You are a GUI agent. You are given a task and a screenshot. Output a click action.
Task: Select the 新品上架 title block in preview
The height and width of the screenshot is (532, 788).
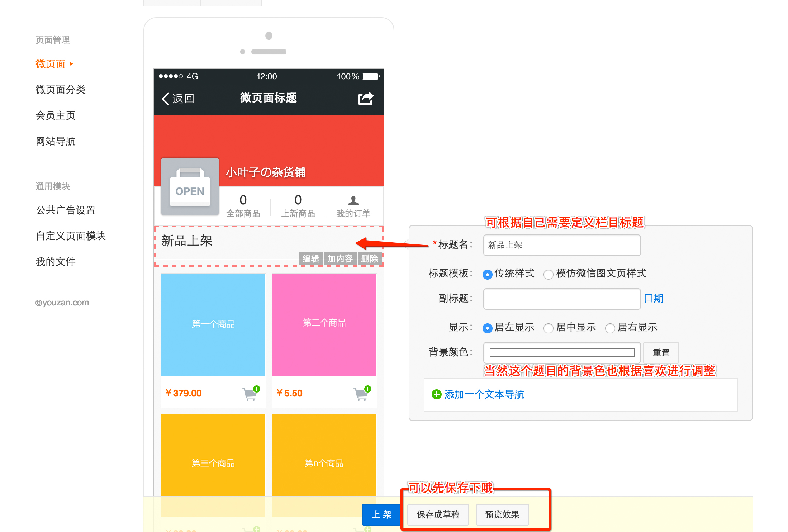pos(269,246)
